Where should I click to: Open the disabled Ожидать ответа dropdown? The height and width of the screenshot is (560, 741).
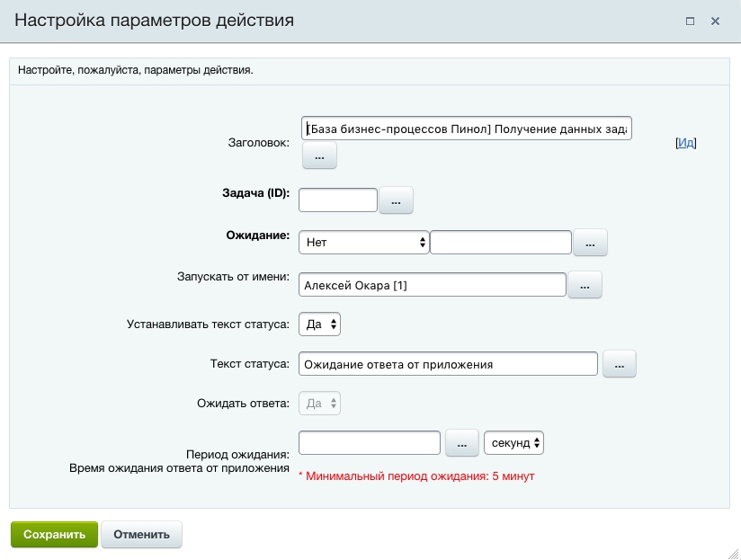[319, 404]
